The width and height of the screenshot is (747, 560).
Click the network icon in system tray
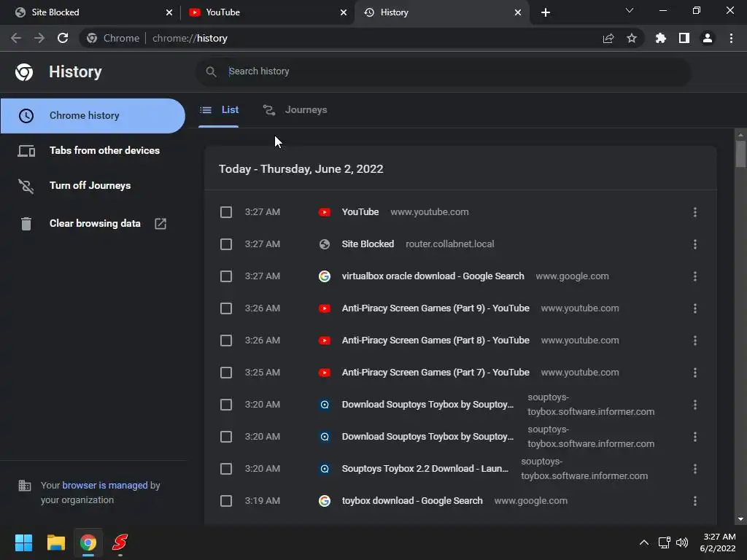coord(664,542)
